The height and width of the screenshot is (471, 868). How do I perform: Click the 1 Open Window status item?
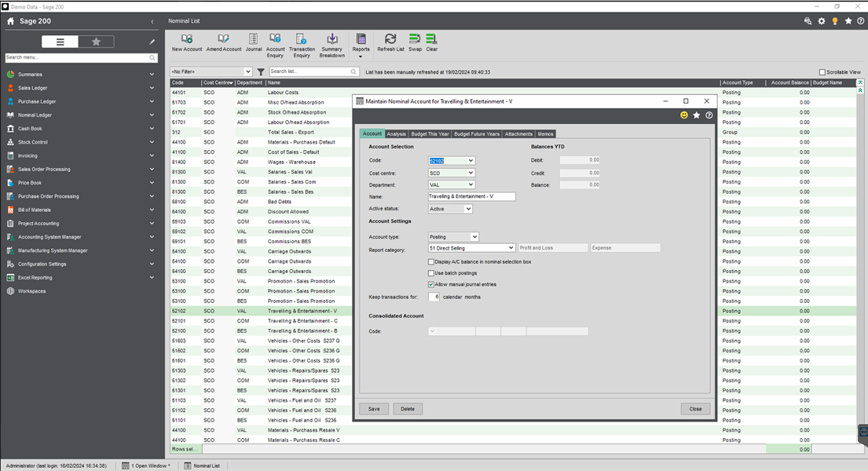(146, 466)
